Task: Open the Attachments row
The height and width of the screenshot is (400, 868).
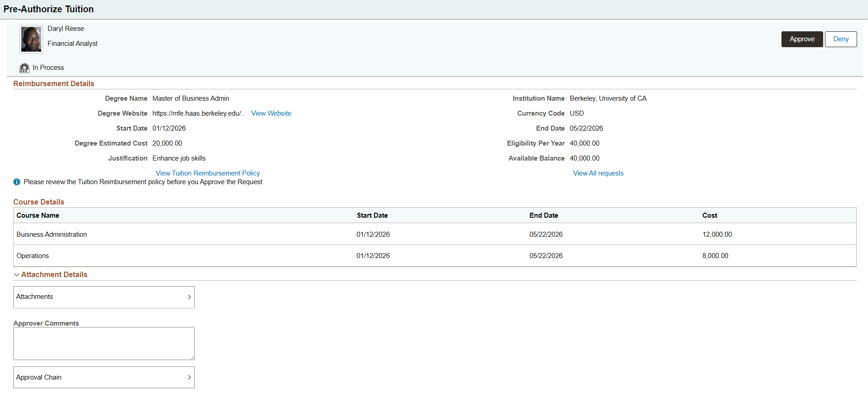Action: coord(104,297)
